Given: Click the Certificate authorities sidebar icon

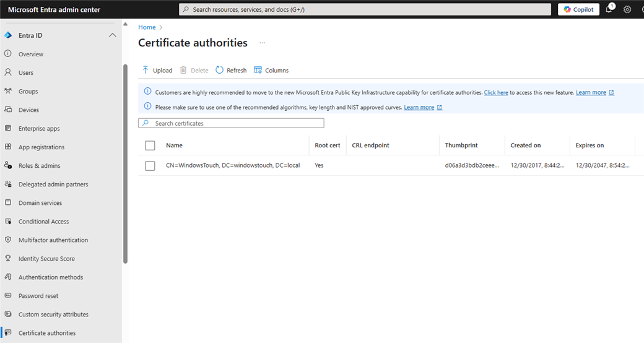Looking at the screenshot, I should (8, 332).
